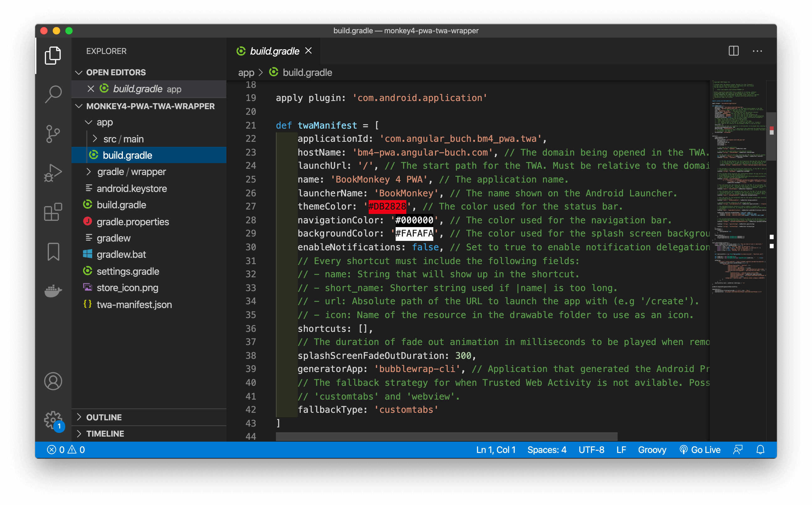
Task: Open notifications bell in status bar
Action: click(x=760, y=450)
